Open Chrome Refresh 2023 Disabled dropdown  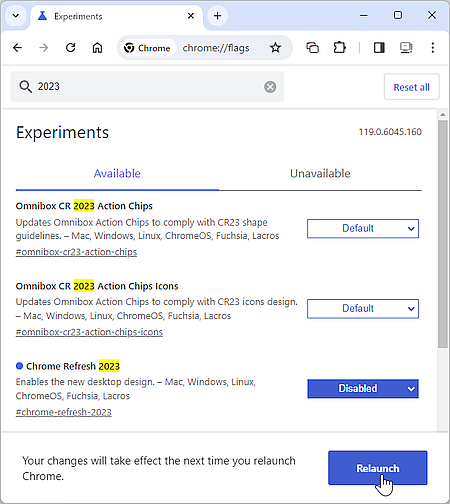pyautogui.click(x=363, y=389)
